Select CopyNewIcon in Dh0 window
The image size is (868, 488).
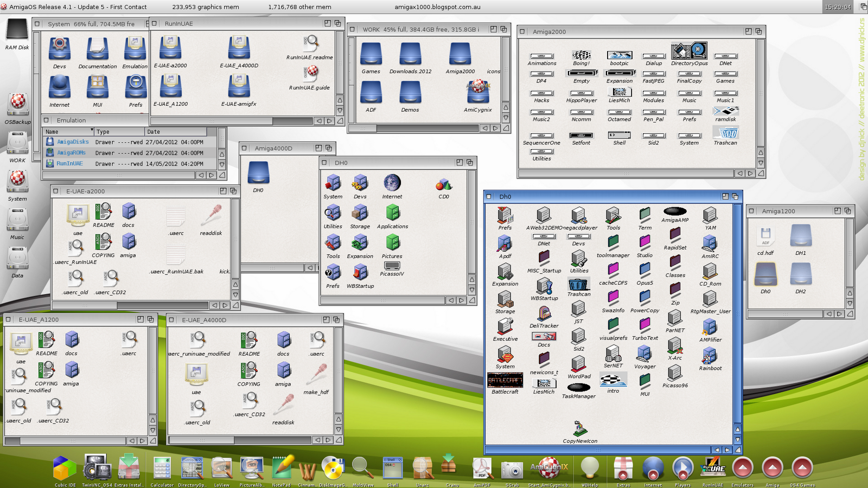click(580, 428)
